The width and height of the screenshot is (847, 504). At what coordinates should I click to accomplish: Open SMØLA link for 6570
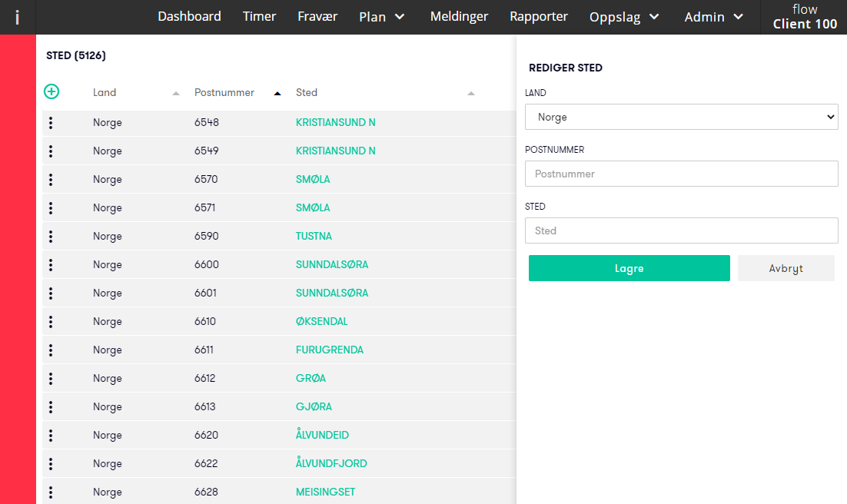tap(313, 179)
